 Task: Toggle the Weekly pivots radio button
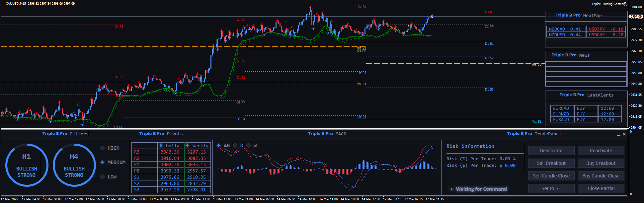point(188,146)
